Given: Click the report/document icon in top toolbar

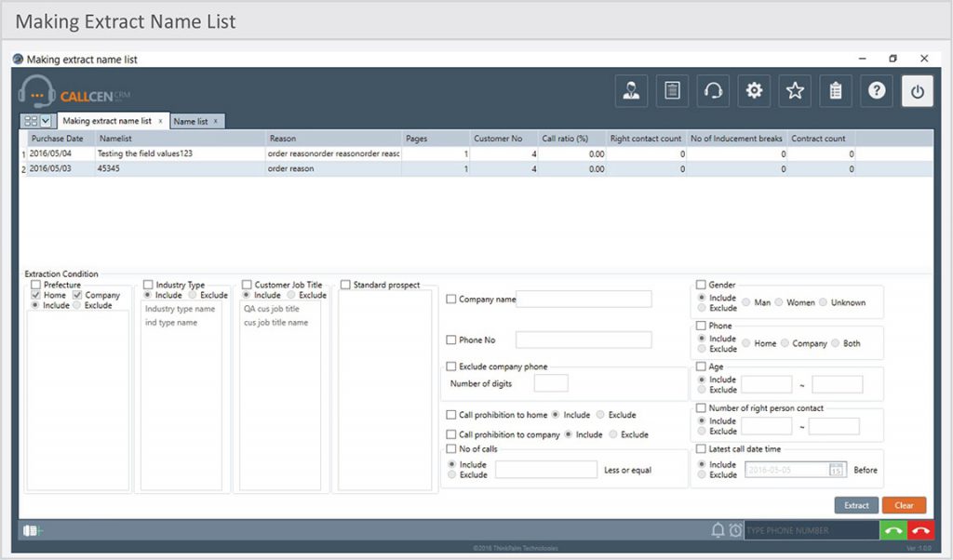Looking at the screenshot, I should tap(672, 90).
